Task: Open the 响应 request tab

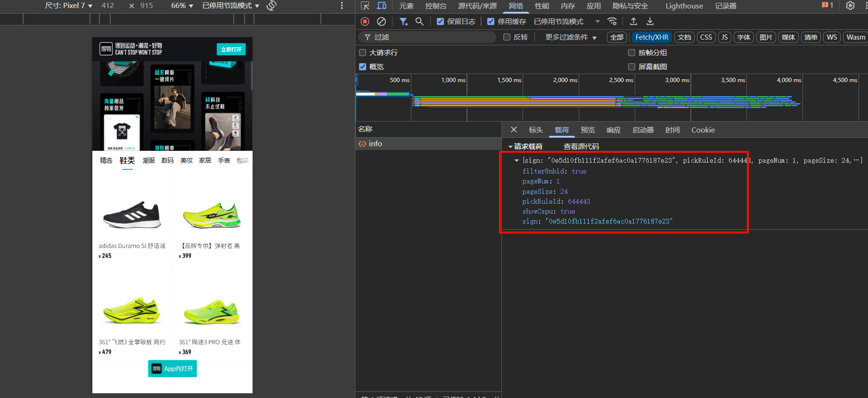Action: coord(614,130)
